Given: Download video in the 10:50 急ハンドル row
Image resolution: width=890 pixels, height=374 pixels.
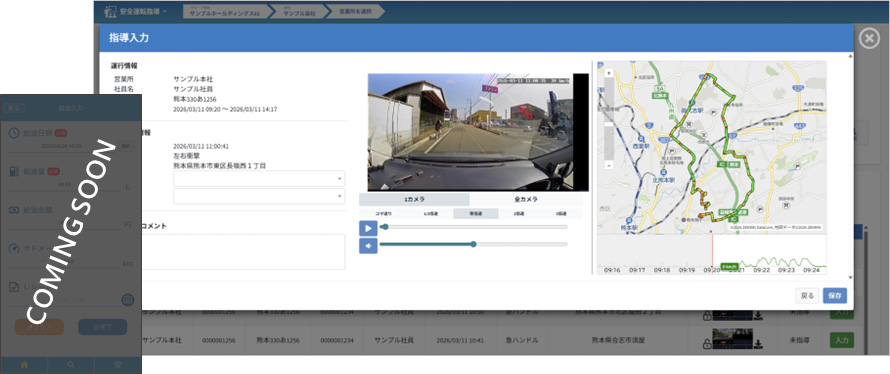Looking at the screenshot, I should pyautogui.click(x=758, y=316).
